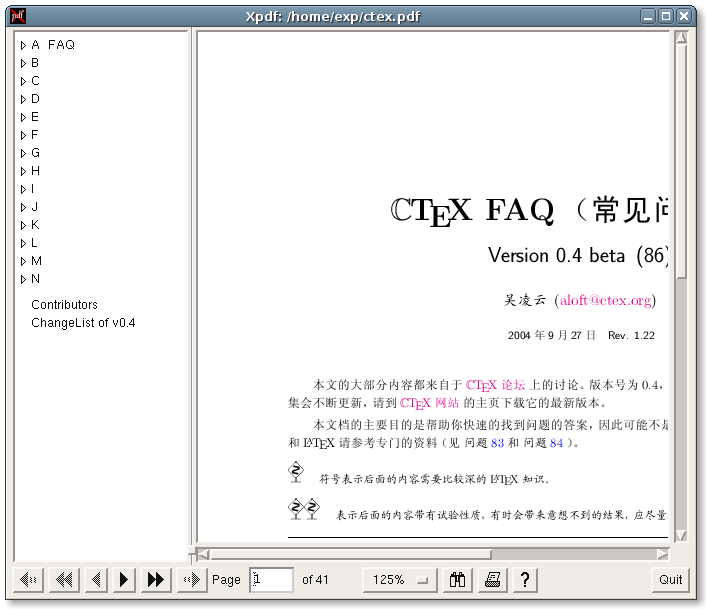This screenshot has width=706, height=609.
Task: Expand the A FAQ outline entry
Action: [x=23, y=45]
